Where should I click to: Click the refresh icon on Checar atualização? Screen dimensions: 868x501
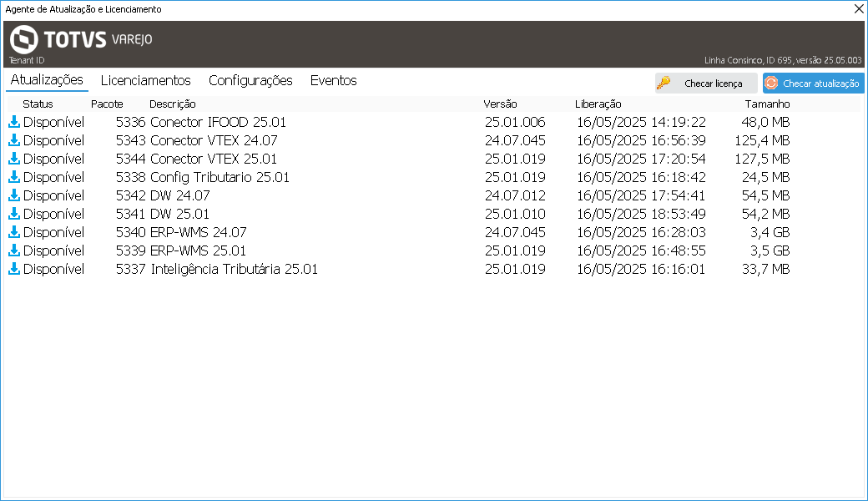pyautogui.click(x=771, y=83)
